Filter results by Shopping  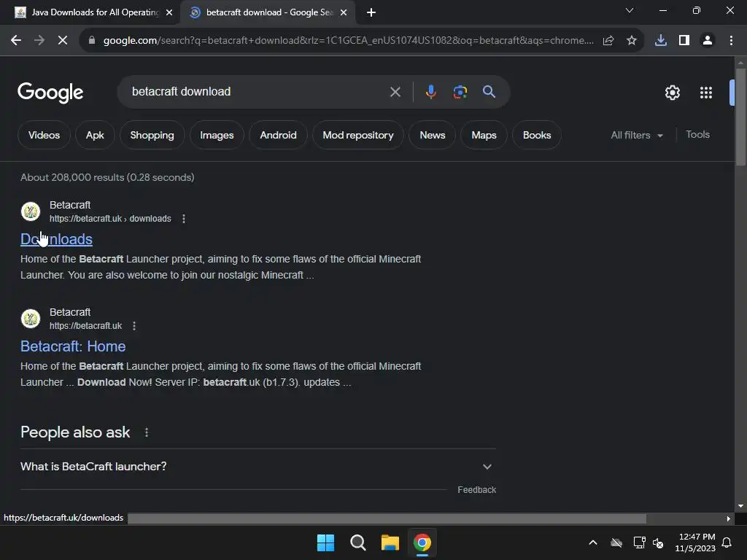152,135
